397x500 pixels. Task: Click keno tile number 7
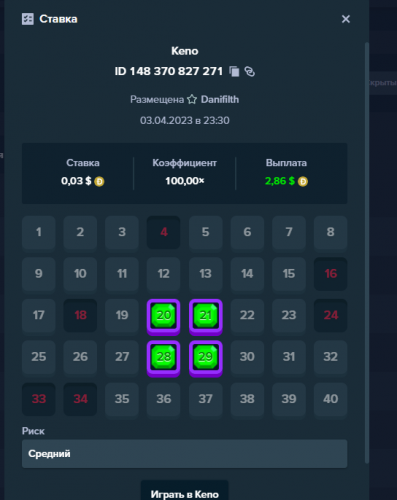[x=289, y=232]
